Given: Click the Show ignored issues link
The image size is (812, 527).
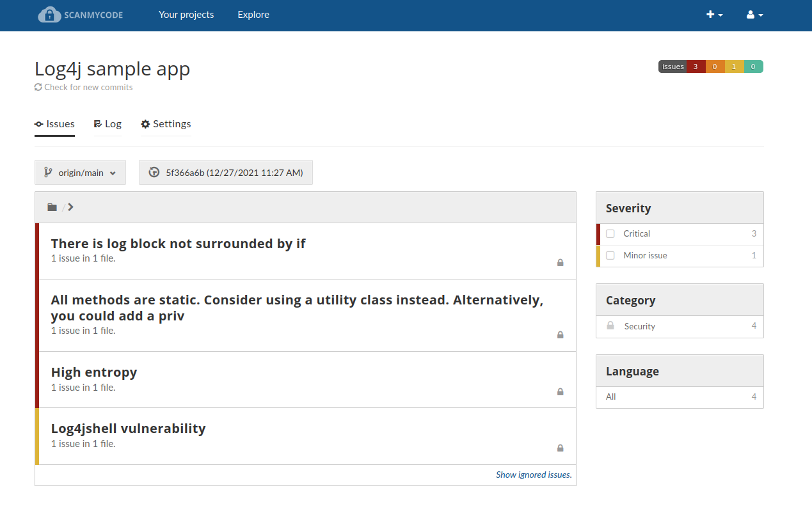Looking at the screenshot, I should point(533,475).
